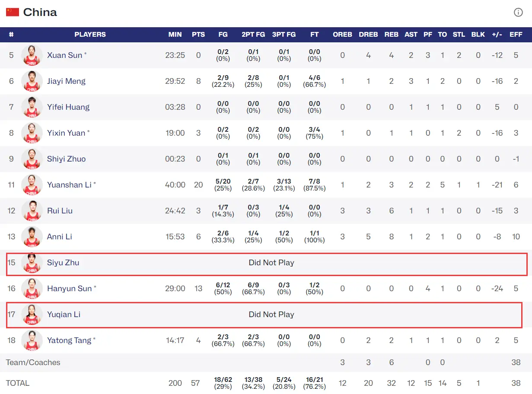Click Hanyun Sun's player avatar
This screenshot has width=532, height=394.
click(32, 289)
